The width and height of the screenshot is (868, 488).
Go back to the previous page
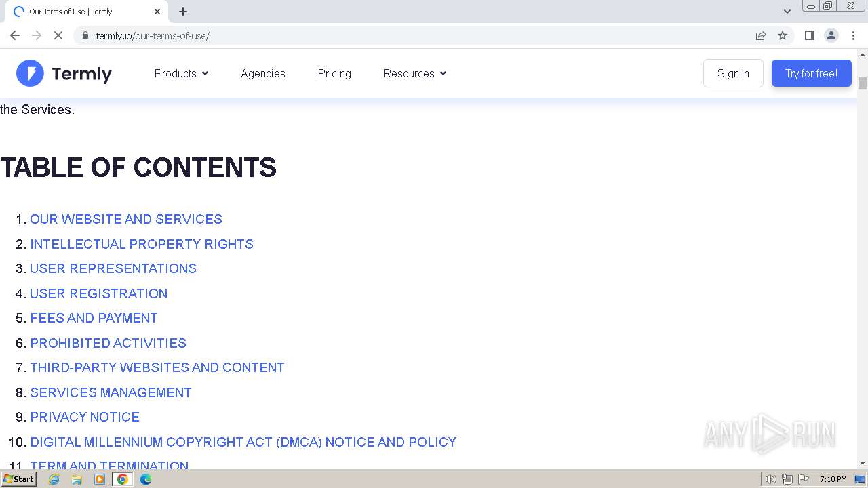point(15,35)
